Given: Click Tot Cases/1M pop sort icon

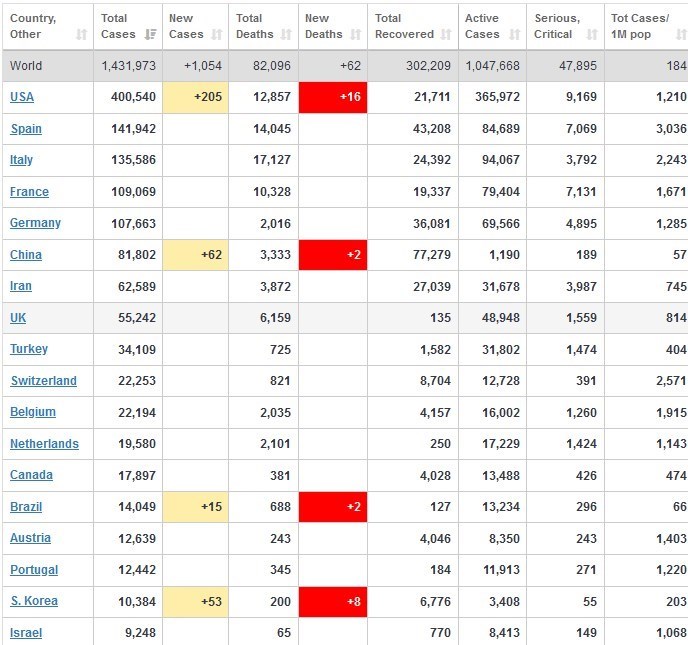Looking at the screenshot, I should [x=680, y=35].
